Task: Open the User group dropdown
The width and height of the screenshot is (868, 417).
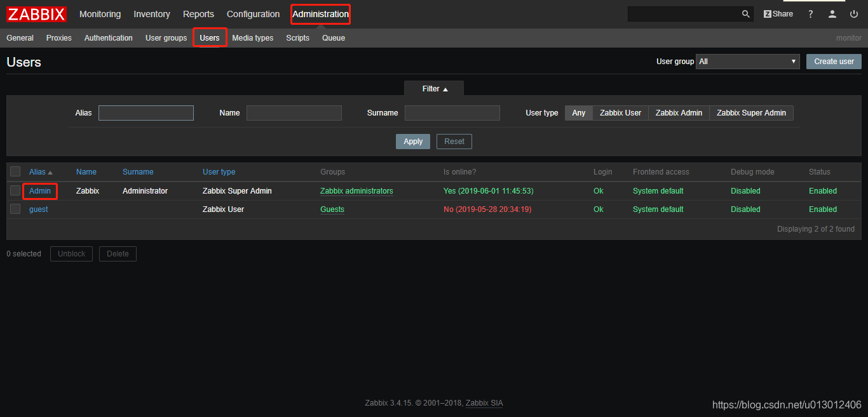Action: pos(748,62)
